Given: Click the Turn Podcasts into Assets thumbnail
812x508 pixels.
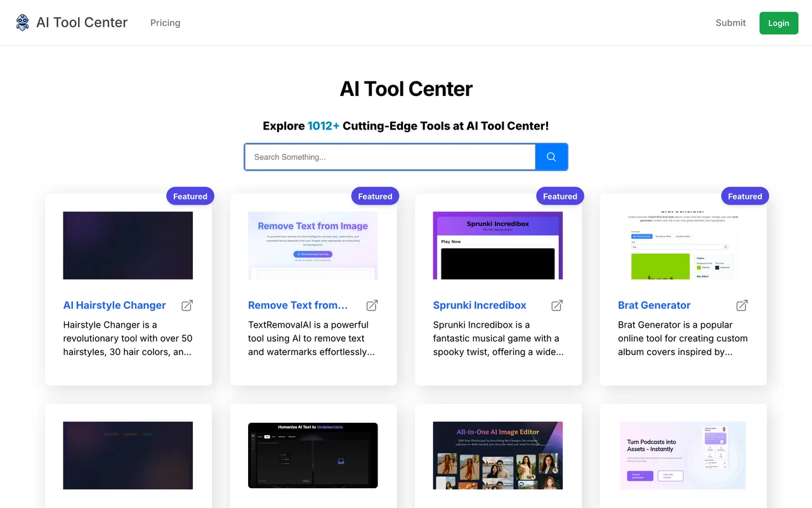Looking at the screenshot, I should tap(683, 455).
